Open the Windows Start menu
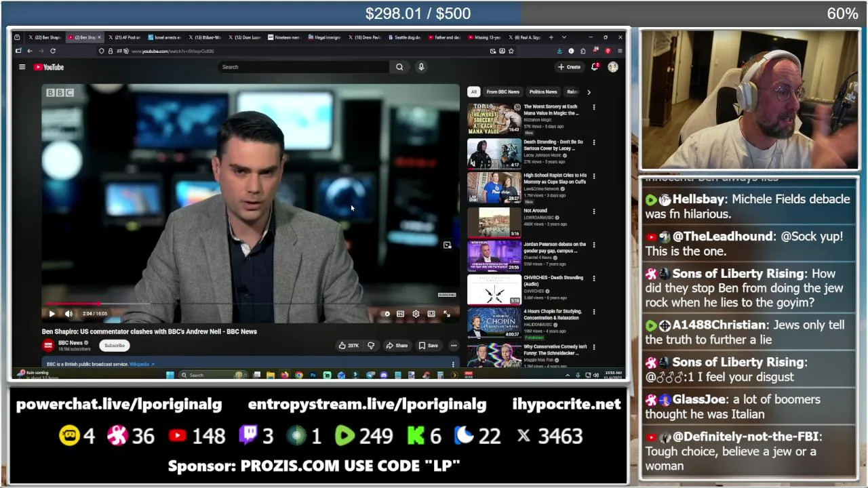The height and width of the screenshot is (488, 868). pyautogui.click(x=170, y=375)
